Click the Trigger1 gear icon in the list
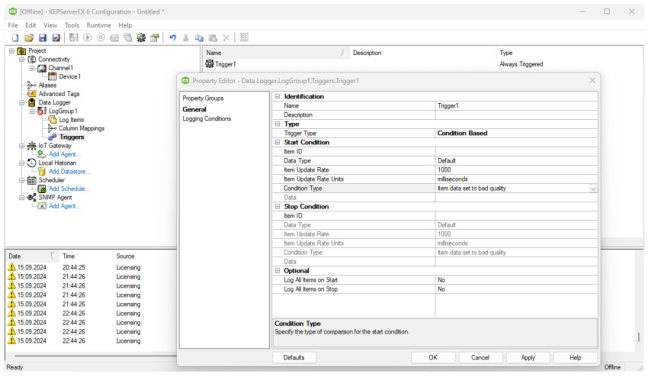This screenshot has height=377, width=648. [x=210, y=64]
